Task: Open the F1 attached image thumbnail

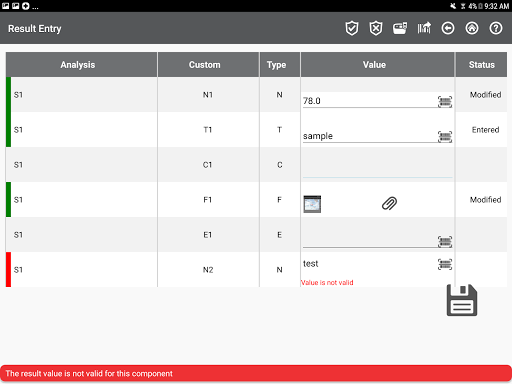Action: pyautogui.click(x=312, y=204)
